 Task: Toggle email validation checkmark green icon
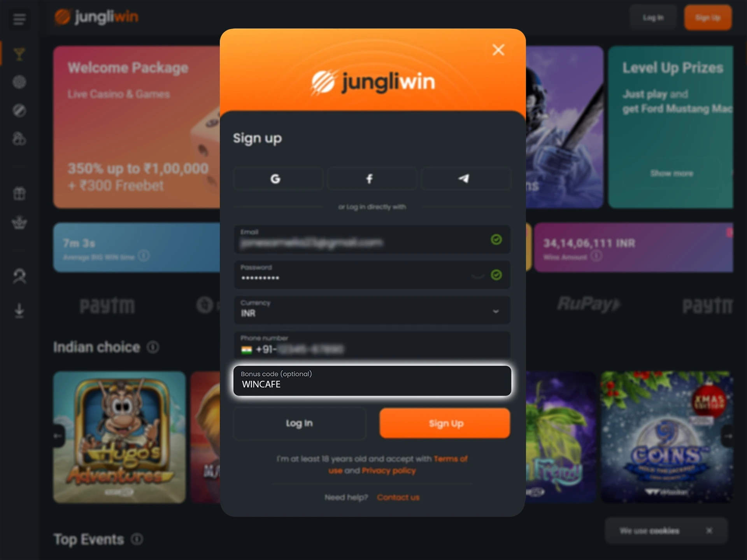click(496, 239)
